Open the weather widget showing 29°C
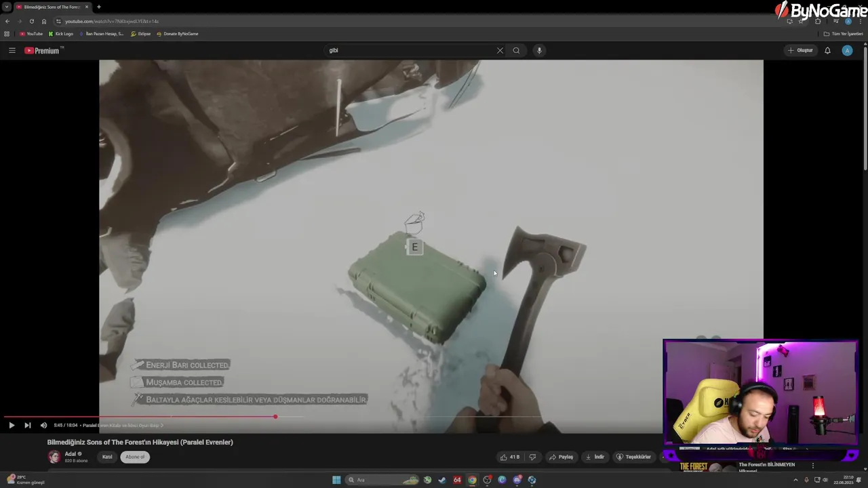The width and height of the screenshot is (868, 488). [25, 480]
